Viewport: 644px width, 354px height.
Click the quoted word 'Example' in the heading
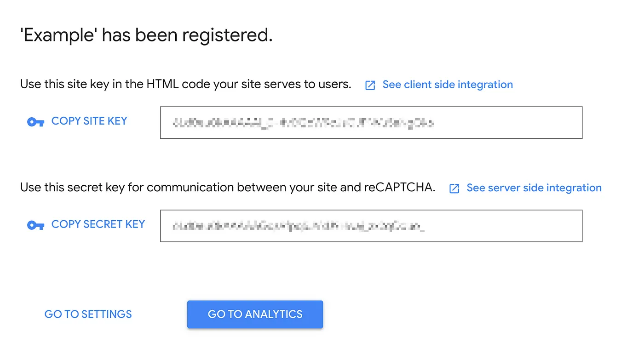point(58,35)
